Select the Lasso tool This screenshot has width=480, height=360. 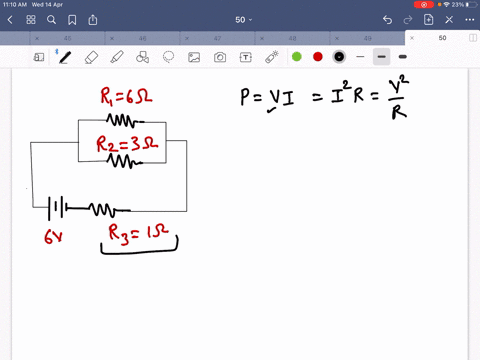click(x=168, y=57)
